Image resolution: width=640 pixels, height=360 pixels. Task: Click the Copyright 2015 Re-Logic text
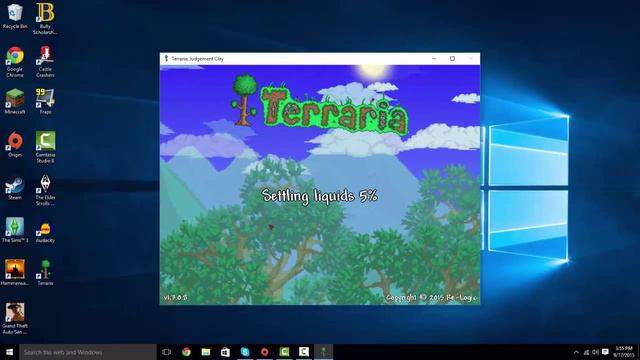[x=431, y=298]
